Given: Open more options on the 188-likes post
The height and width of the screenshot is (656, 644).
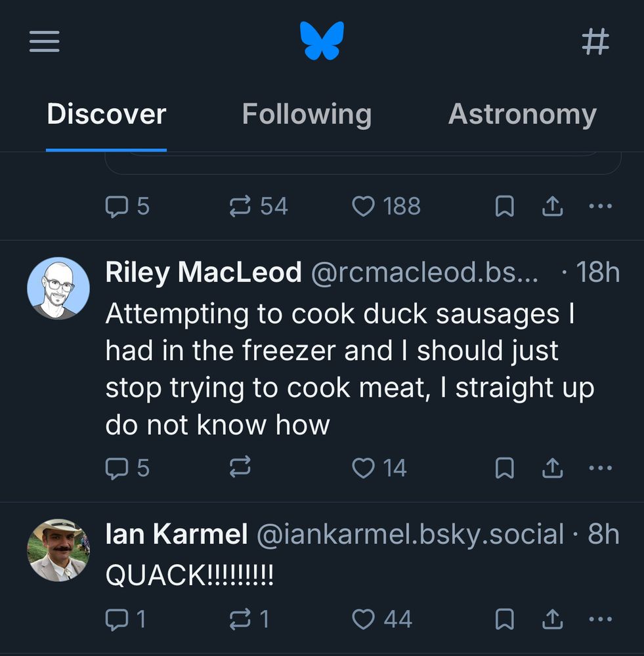Looking at the screenshot, I should 600,207.
